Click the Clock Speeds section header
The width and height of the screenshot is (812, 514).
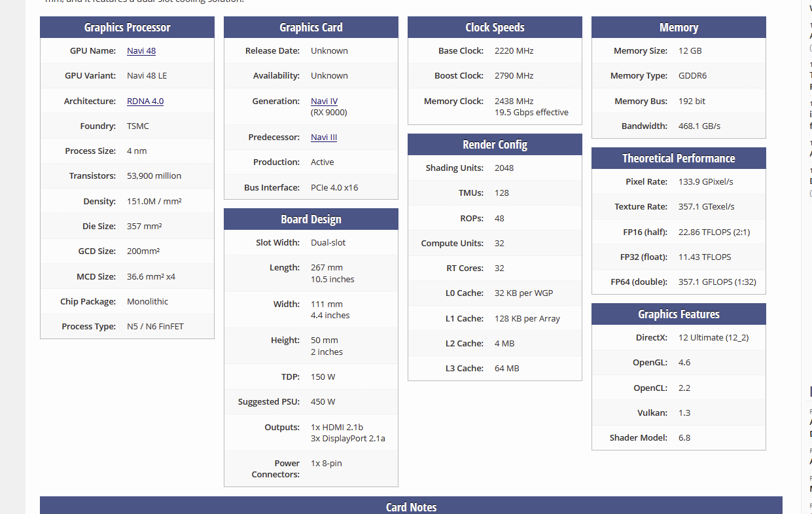click(495, 28)
